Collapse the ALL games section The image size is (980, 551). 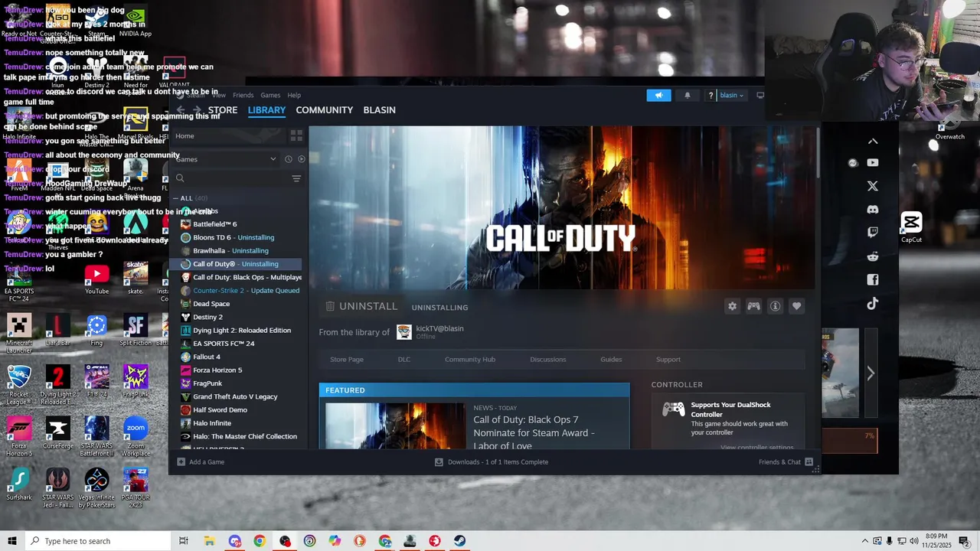175,198
